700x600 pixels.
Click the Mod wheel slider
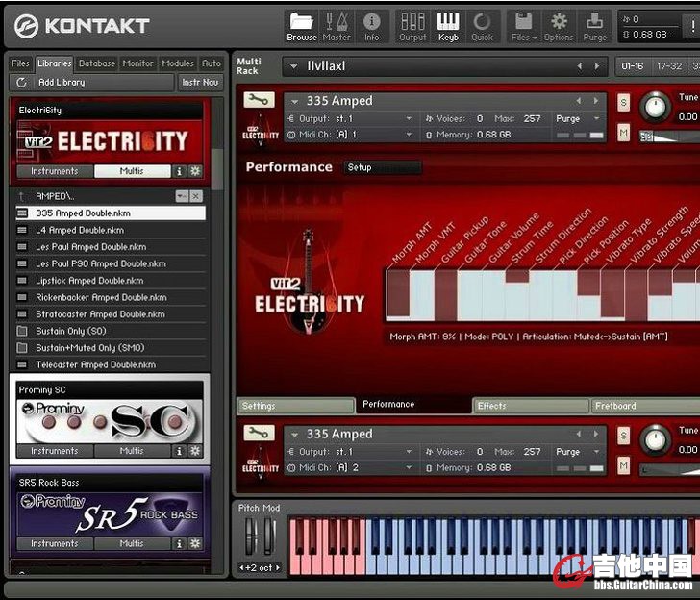(269, 536)
